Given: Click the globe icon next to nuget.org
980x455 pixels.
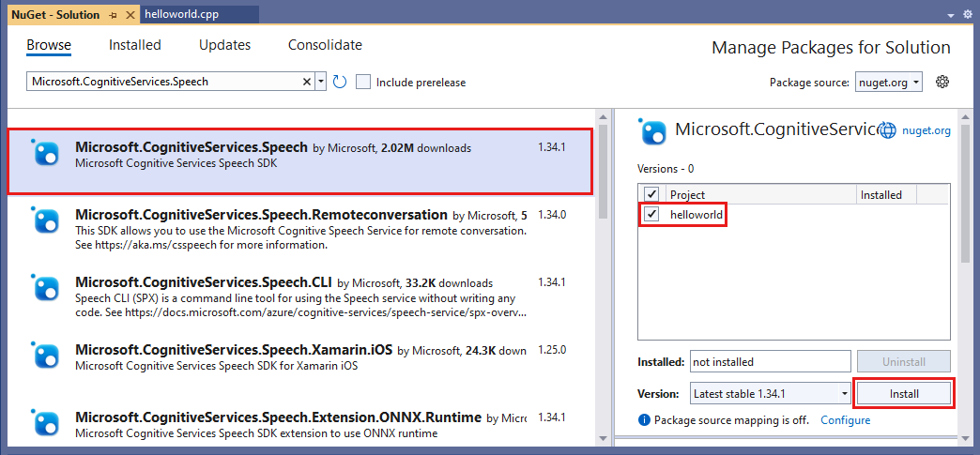Looking at the screenshot, I should (x=887, y=130).
